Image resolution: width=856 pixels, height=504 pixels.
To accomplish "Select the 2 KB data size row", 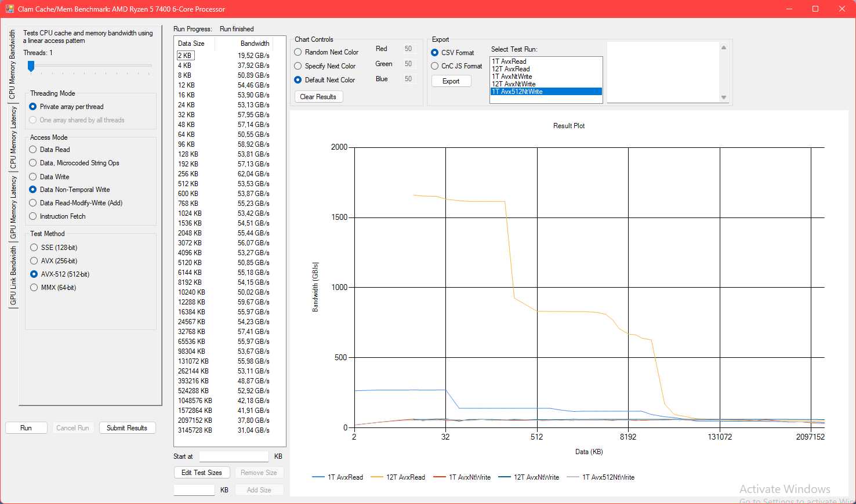I will coord(185,56).
